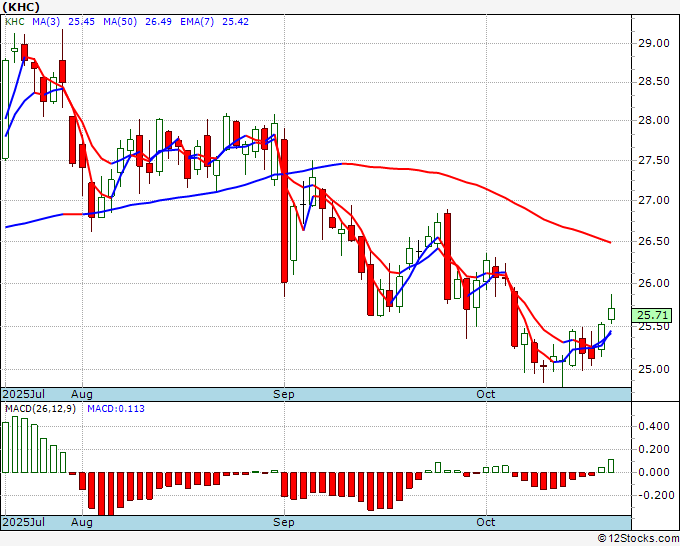Image resolution: width=680 pixels, height=546 pixels.
Task: Click the current price tag 25.71
Action: point(652,315)
